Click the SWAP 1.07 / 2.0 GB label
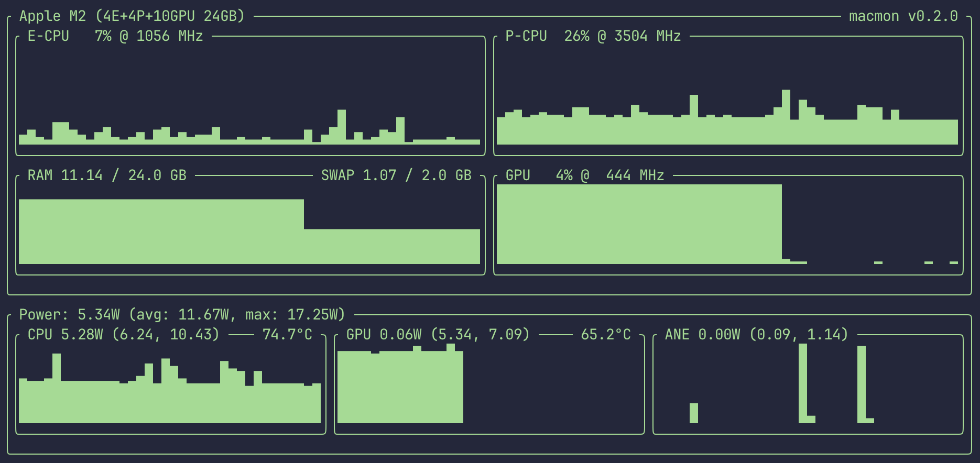 pyautogui.click(x=396, y=175)
